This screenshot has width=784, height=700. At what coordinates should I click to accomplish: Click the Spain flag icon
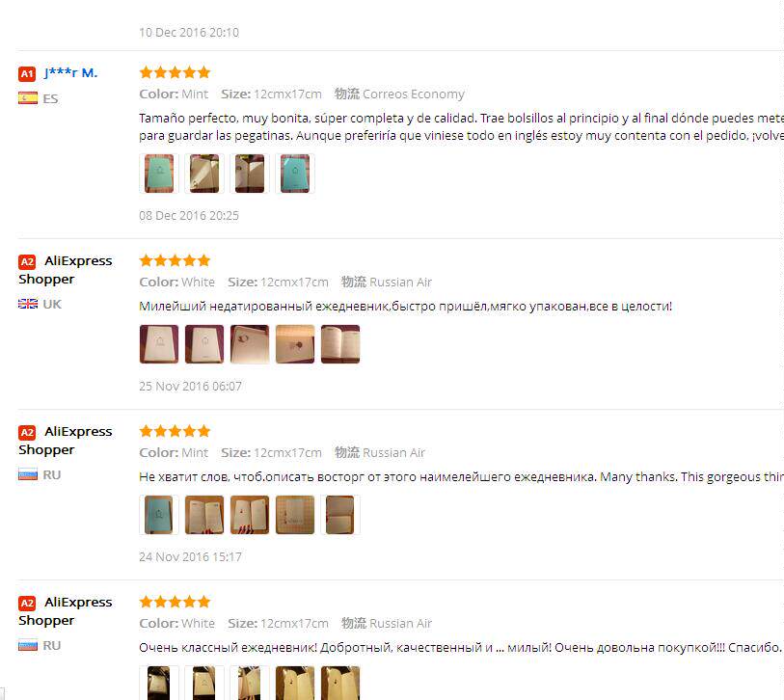coord(28,98)
